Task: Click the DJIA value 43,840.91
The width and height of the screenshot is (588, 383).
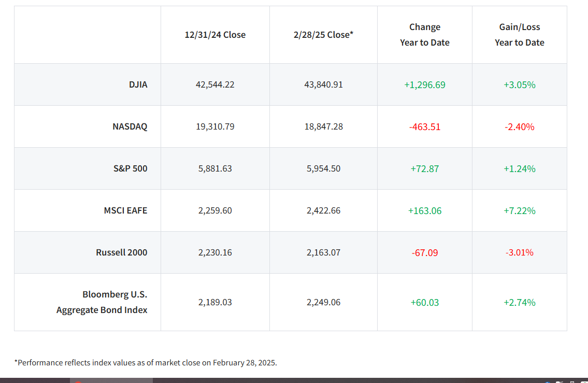Action: coord(323,84)
